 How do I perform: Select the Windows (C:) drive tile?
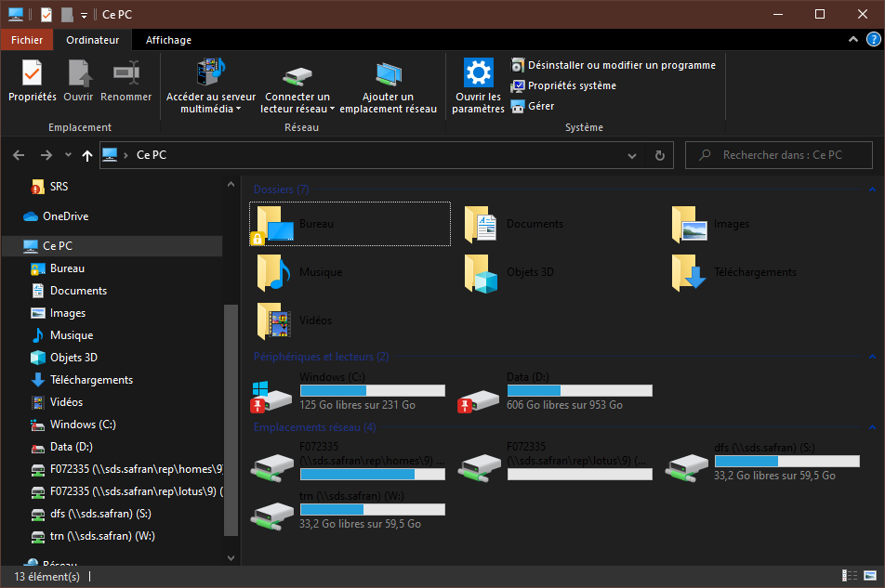click(x=350, y=391)
